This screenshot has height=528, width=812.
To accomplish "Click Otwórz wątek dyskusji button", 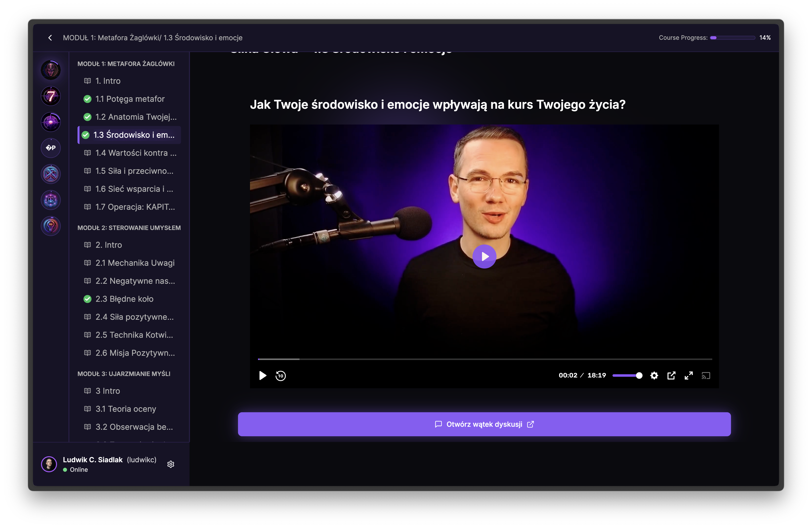I will click(x=484, y=424).
